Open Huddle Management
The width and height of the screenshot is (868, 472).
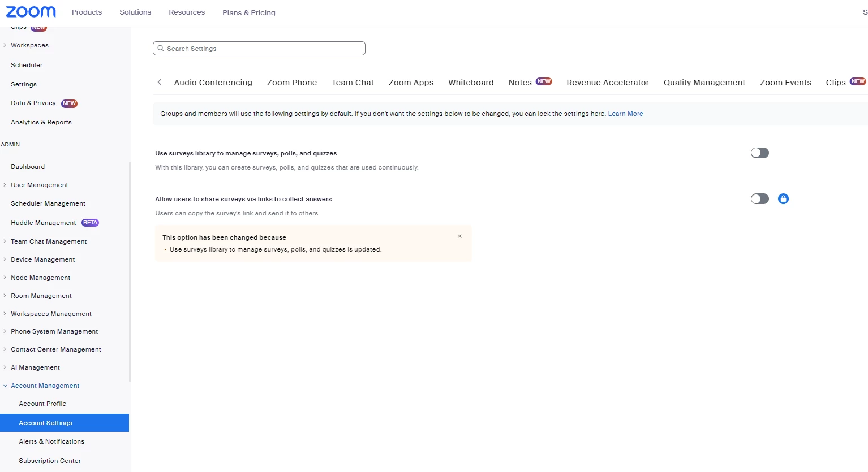coord(43,223)
